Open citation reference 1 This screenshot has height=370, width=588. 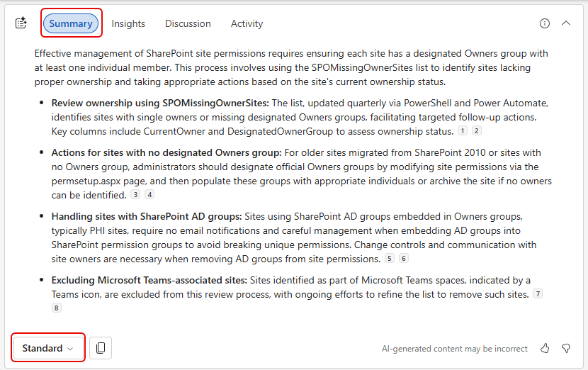[x=463, y=131]
